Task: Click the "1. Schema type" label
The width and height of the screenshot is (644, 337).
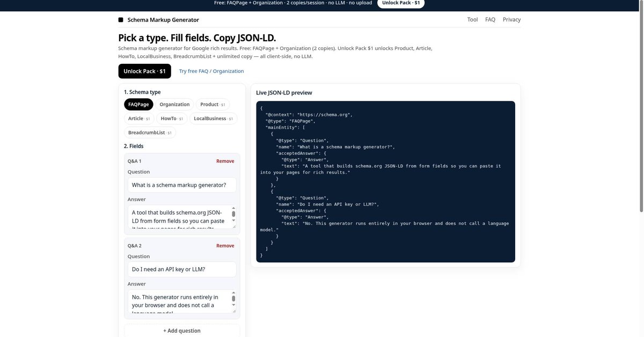Action: (142, 92)
